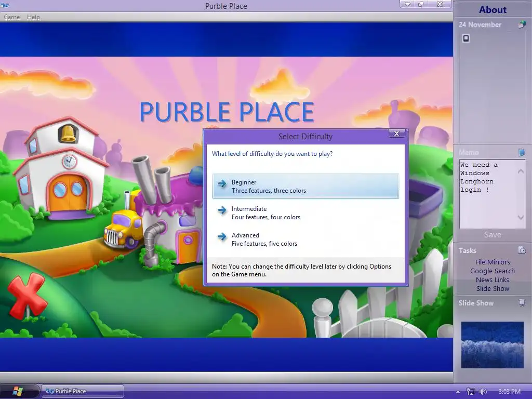Click the network tray icon

coord(471,392)
